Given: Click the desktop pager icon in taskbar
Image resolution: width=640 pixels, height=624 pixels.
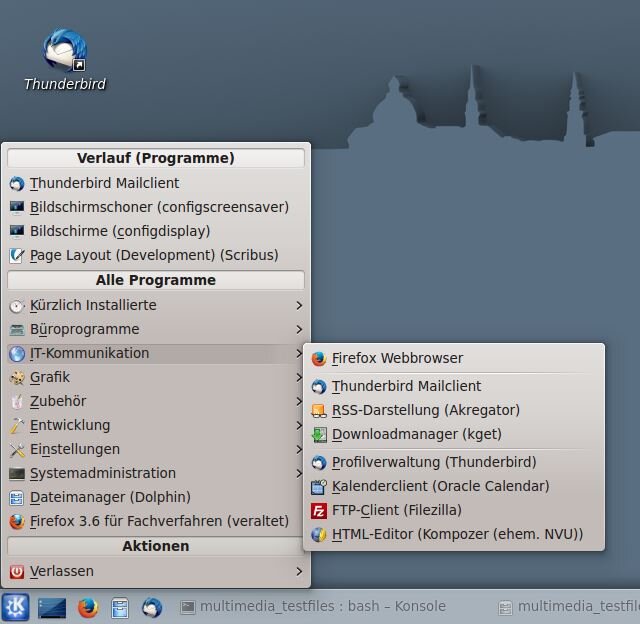Looking at the screenshot, I should [x=52, y=608].
